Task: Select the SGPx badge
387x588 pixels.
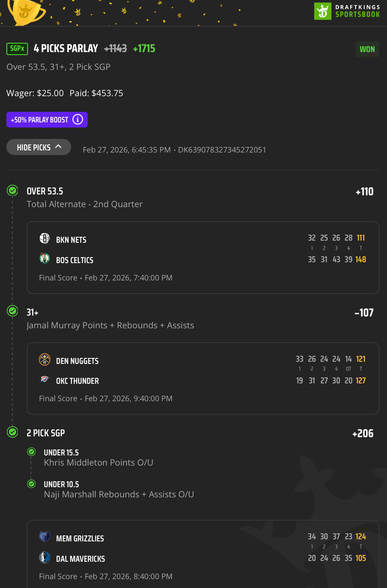Action: point(17,49)
